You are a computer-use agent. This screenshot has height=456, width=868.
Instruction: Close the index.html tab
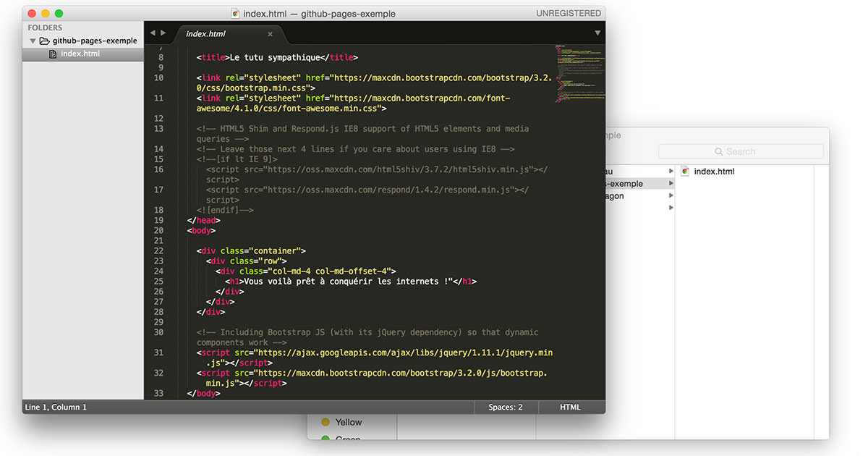(271, 34)
